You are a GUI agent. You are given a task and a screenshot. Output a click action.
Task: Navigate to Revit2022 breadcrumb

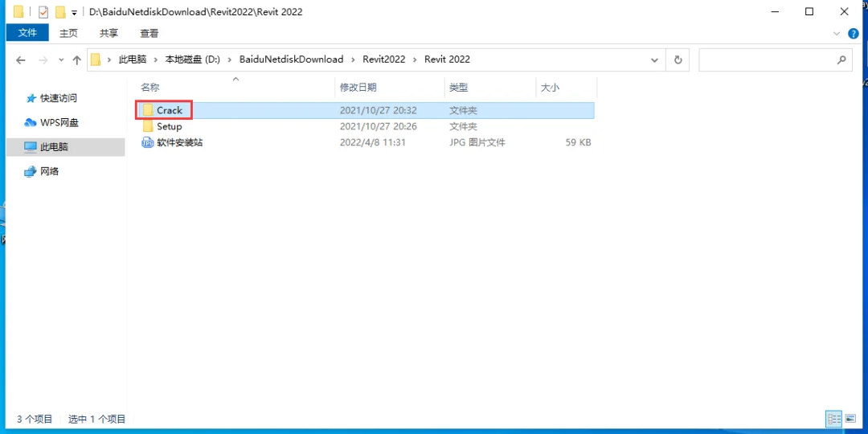(383, 59)
